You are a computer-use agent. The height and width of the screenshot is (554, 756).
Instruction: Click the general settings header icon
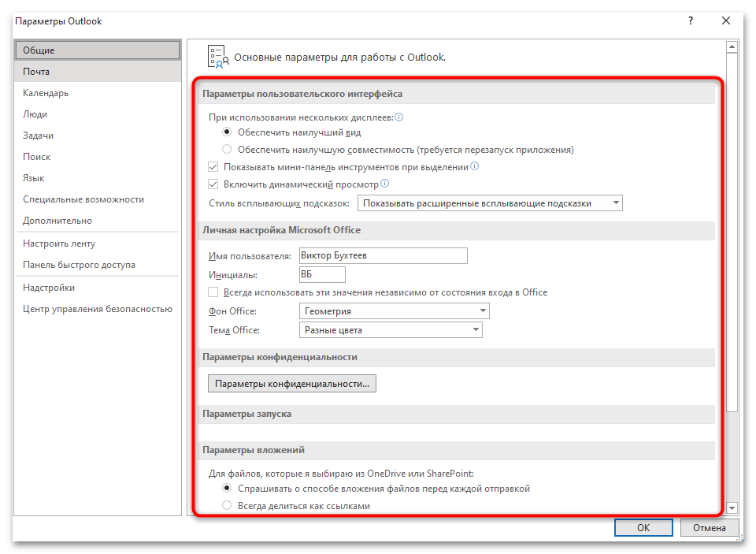218,57
